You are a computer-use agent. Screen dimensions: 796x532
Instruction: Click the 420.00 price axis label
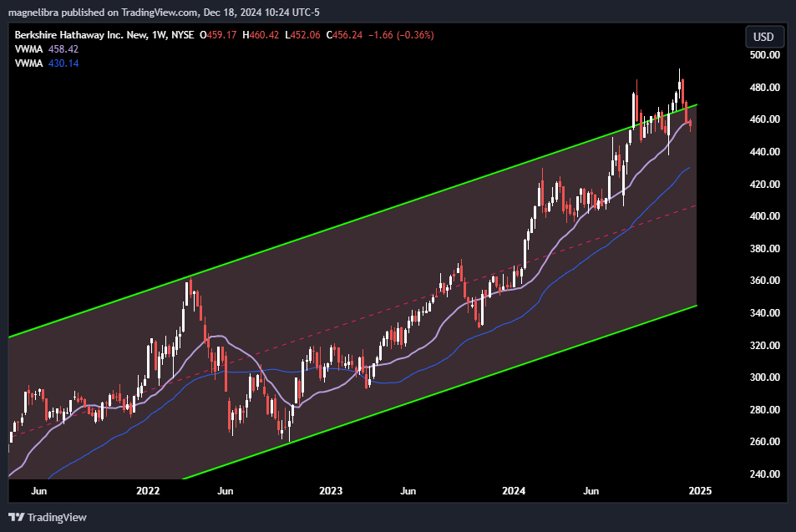764,185
